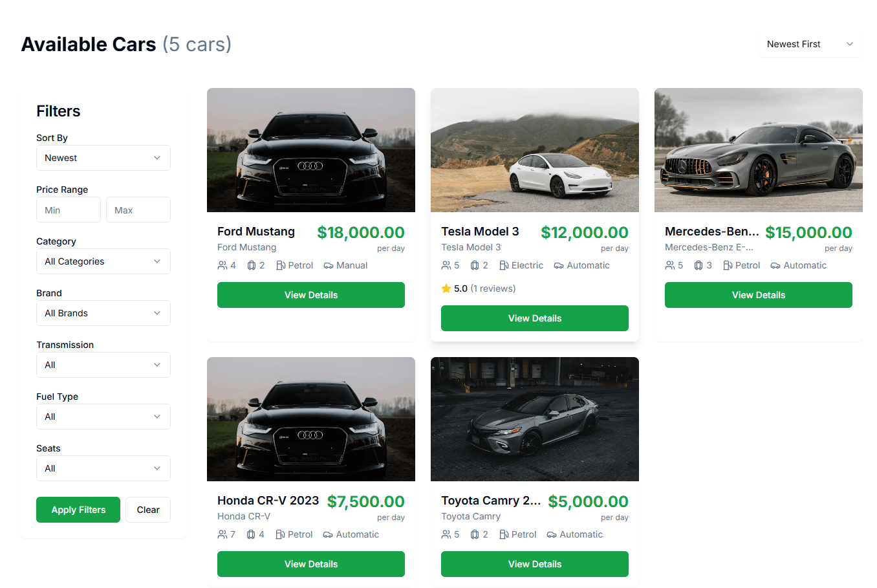Viewport: 877px width, 588px height.
Task: Click Apply Filters button
Action: (78, 509)
